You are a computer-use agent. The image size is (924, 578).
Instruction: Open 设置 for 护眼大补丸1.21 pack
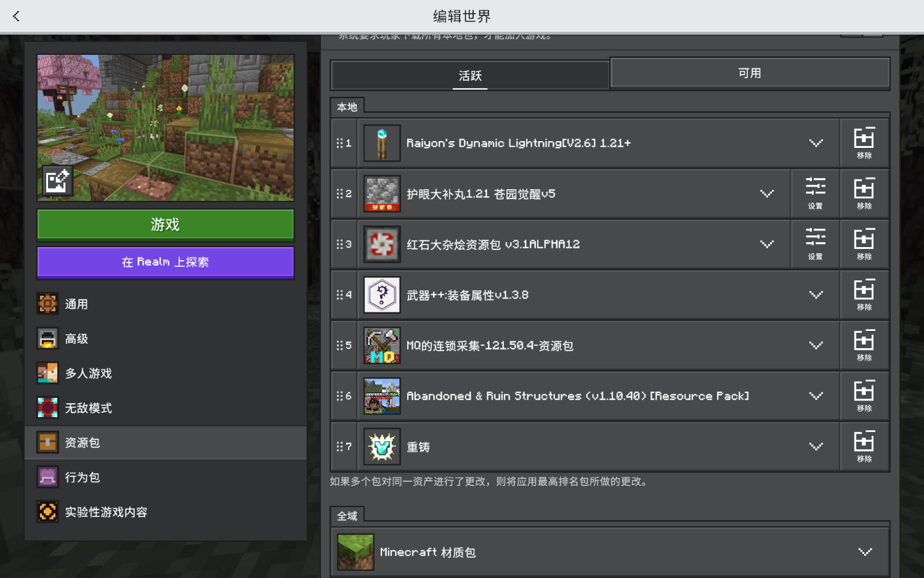(x=815, y=193)
